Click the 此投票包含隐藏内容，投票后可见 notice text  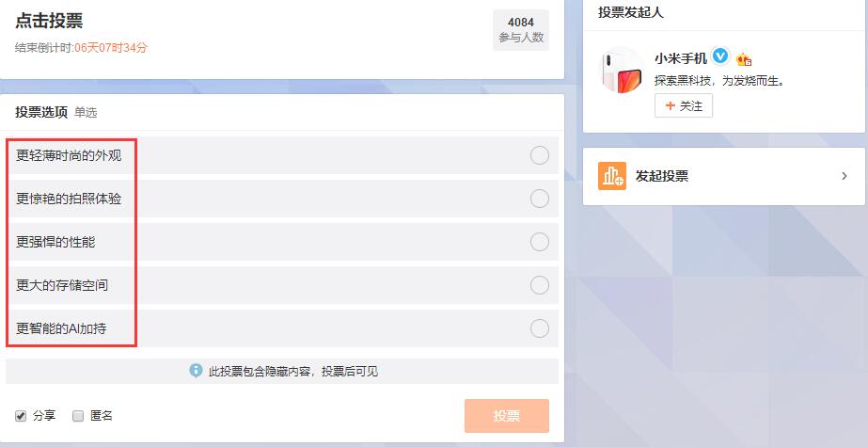click(x=292, y=371)
